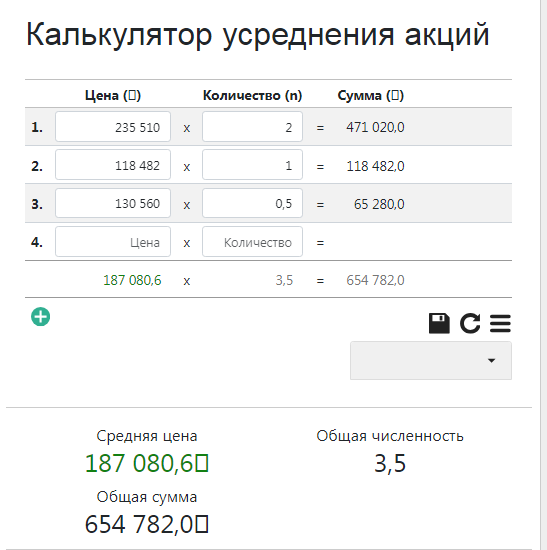The width and height of the screenshot is (547, 550).
Task: Open the empty dropdown below the icons
Action: pos(431,361)
